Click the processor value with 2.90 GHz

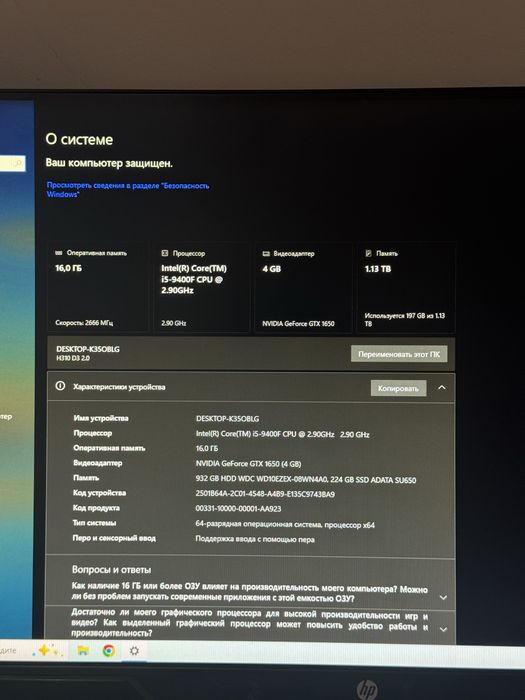click(283, 434)
